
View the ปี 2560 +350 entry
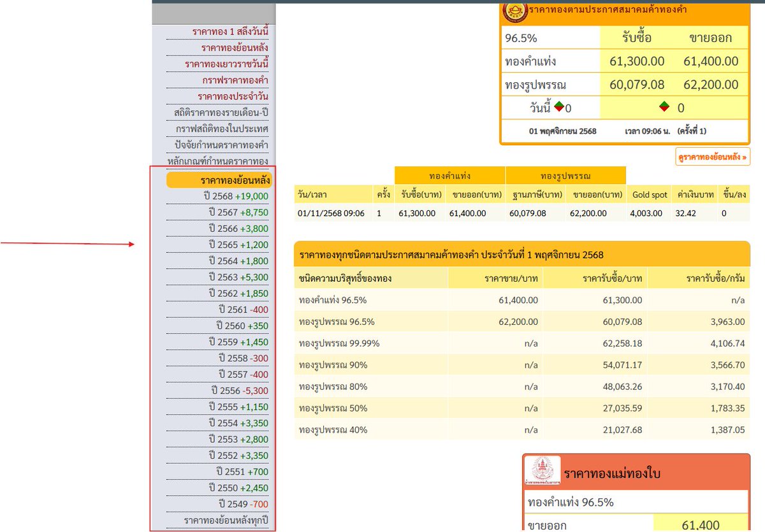241,326
